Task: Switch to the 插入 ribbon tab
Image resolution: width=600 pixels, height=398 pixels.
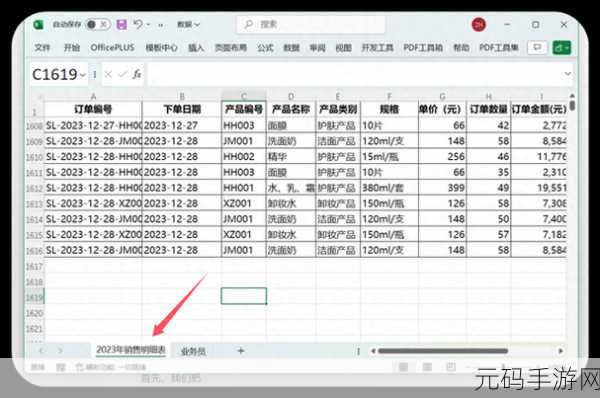Action: [196, 47]
